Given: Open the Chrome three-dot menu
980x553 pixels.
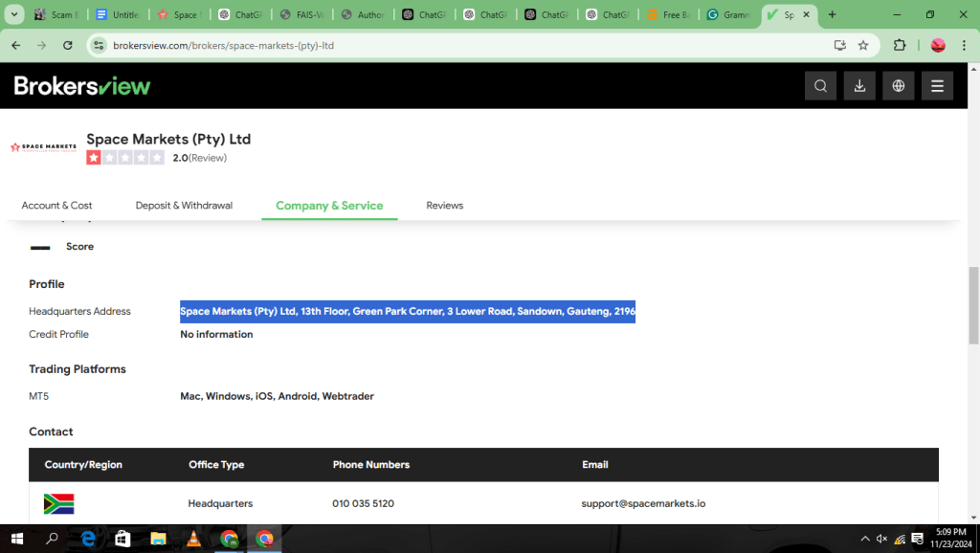Looking at the screenshot, I should pyautogui.click(x=964, y=45).
